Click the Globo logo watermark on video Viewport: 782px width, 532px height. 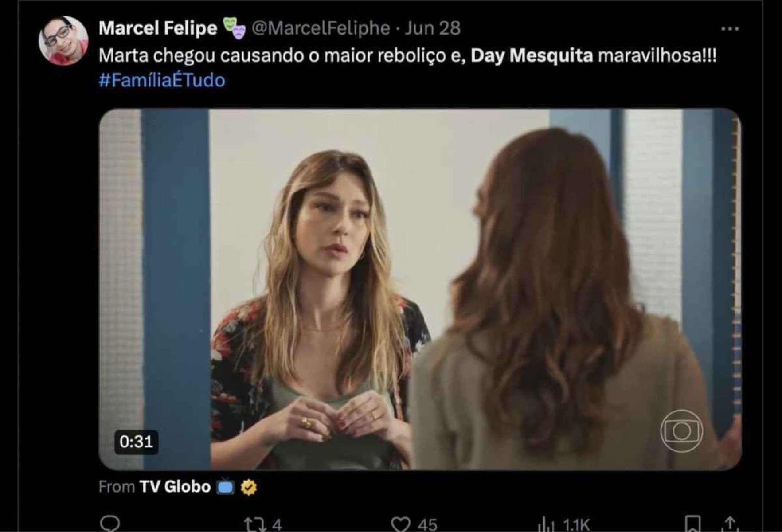pyautogui.click(x=681, y=431)
